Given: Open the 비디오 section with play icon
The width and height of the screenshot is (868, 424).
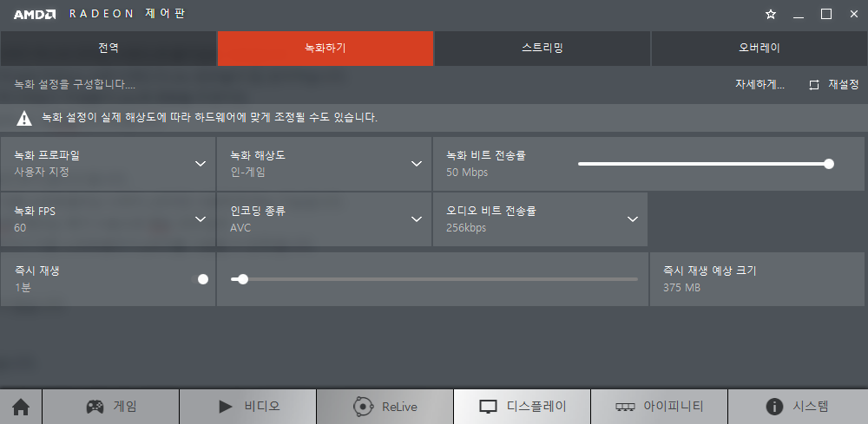Looking at the screenshot, I should point(248,406).
